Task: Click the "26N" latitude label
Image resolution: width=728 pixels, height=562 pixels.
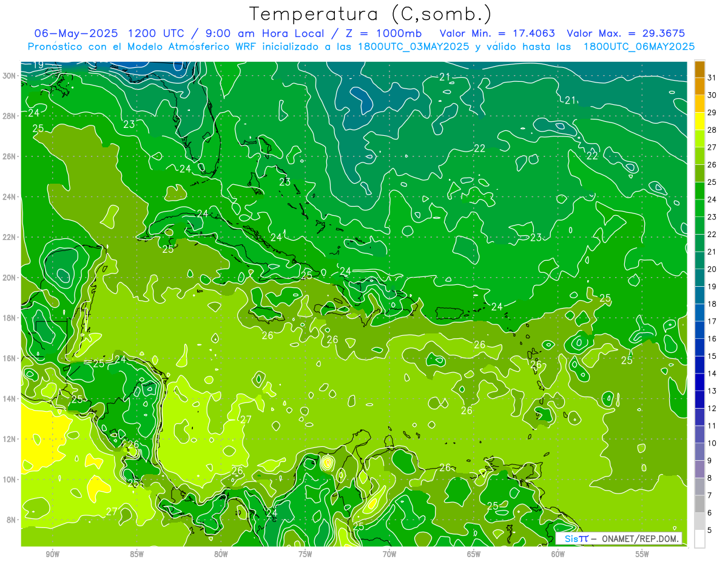Action: 10,156
